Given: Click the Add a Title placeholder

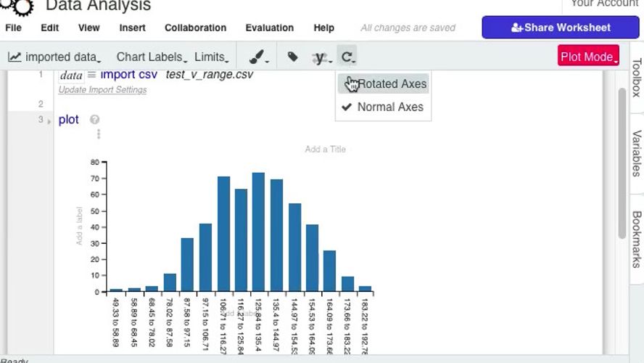Looking at the screenshot, I should point(325,149).
